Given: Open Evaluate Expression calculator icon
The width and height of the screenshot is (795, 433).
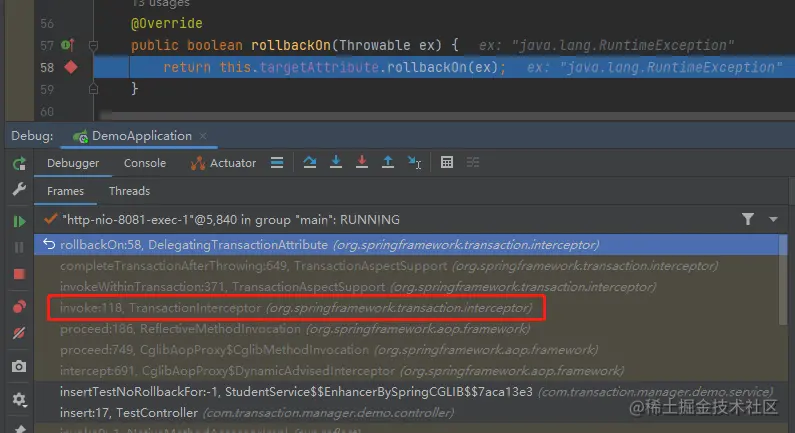Looking at the screenshot, I should point(447,162).
